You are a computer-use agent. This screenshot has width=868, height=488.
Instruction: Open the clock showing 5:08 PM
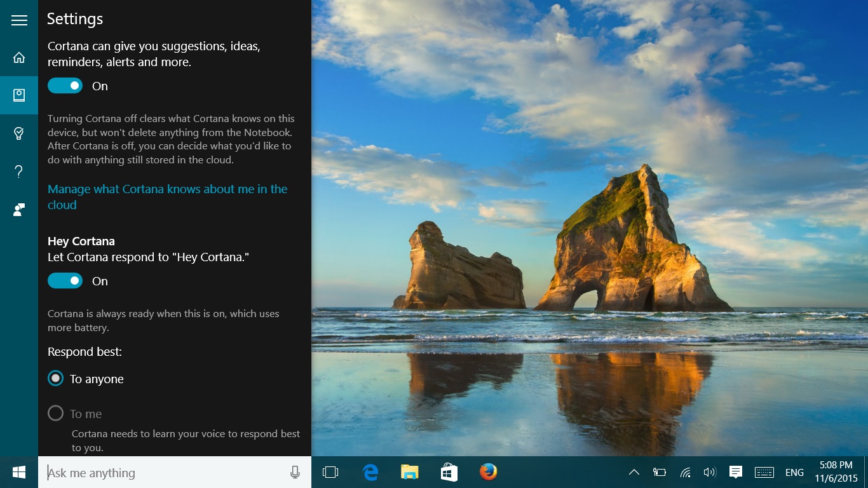pos(836,472)
